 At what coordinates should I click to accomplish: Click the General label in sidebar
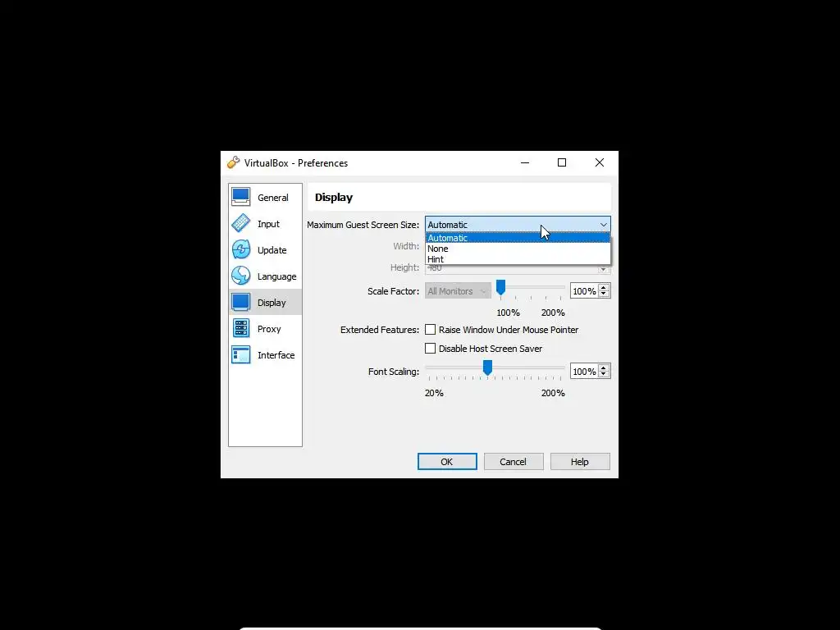[x=272, y=198]
